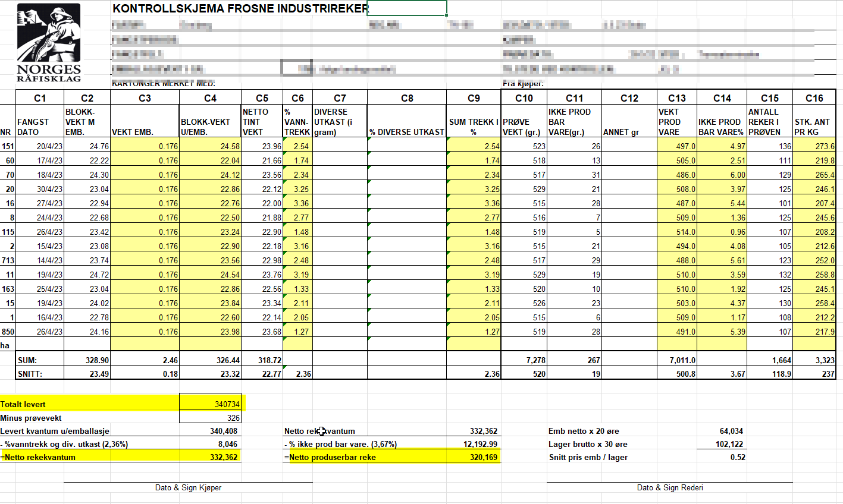Select the SUM row total 328.90 cell
Screen dimensions: 843x504
click(x=87, y=360)
